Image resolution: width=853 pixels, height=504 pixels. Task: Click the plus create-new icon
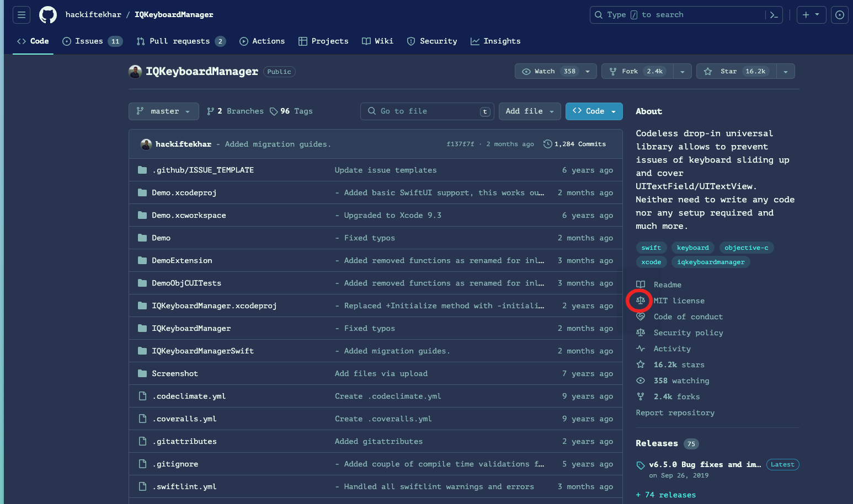click(806, 15)
